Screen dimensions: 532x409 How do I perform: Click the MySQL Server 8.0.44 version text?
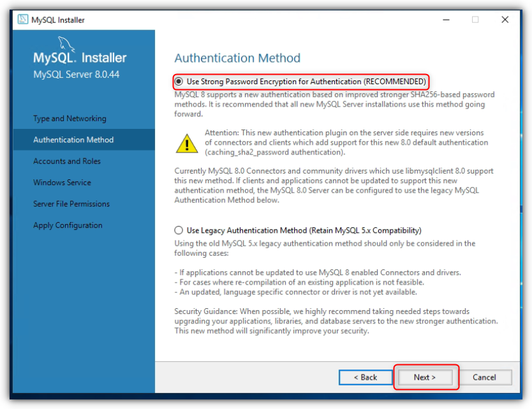(x=77, y=74)
